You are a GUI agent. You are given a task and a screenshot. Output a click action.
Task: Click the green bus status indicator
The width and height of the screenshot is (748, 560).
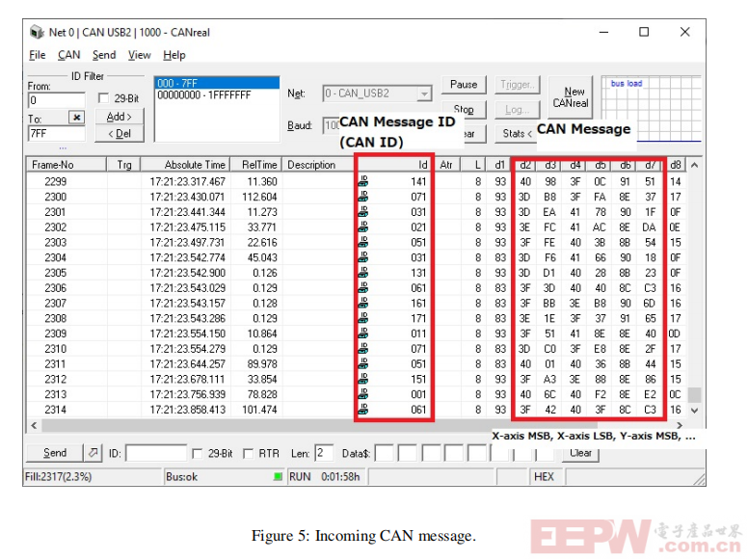tap(278, 476)
